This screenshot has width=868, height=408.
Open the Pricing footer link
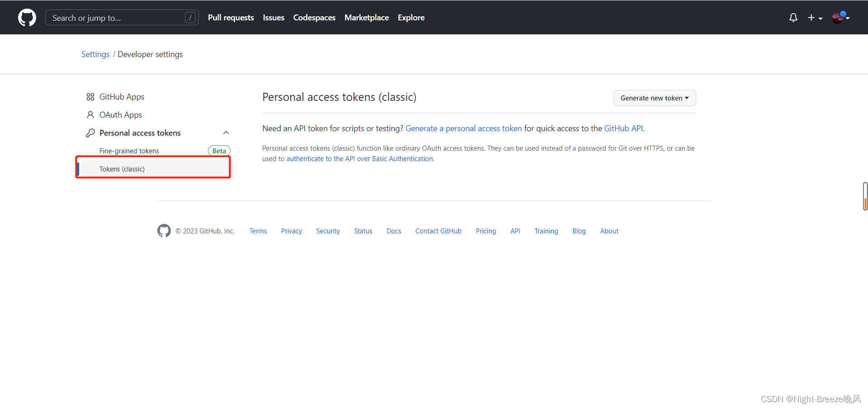(x=486, y=231)
